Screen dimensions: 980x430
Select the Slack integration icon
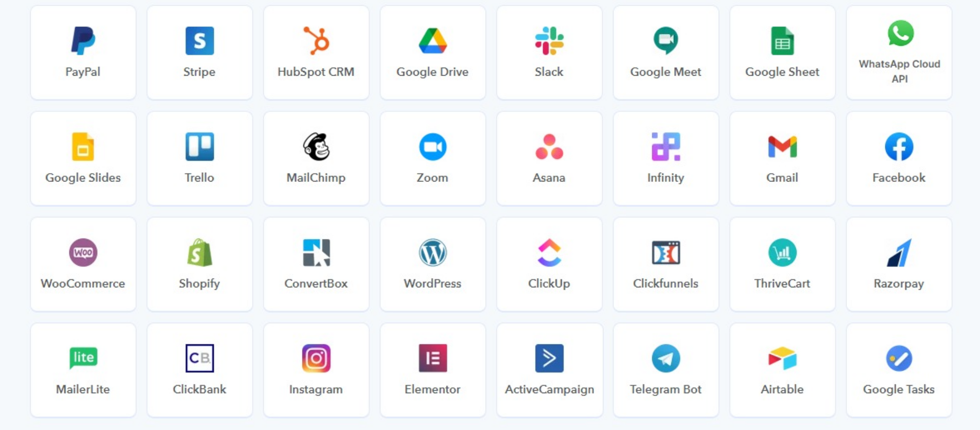(x=549, y=41)
